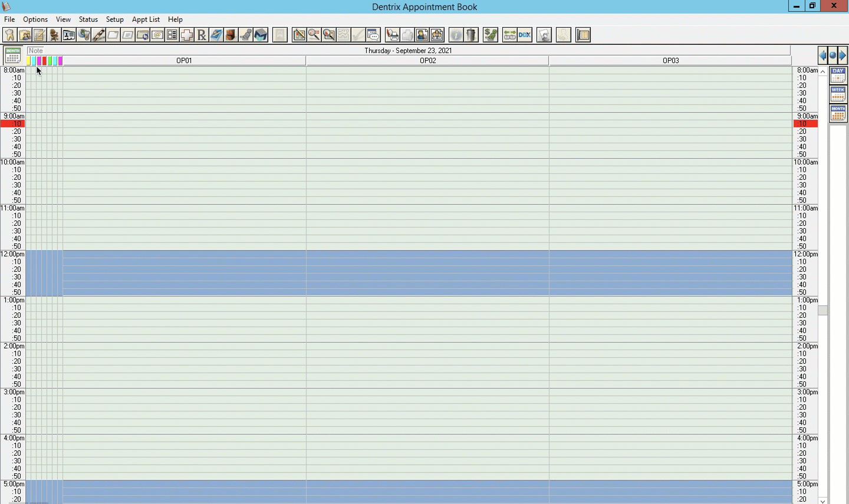Click the trash can icon in toolbar
The width and height of the screenshot is (849, 504).
click(x=470, y=35)
